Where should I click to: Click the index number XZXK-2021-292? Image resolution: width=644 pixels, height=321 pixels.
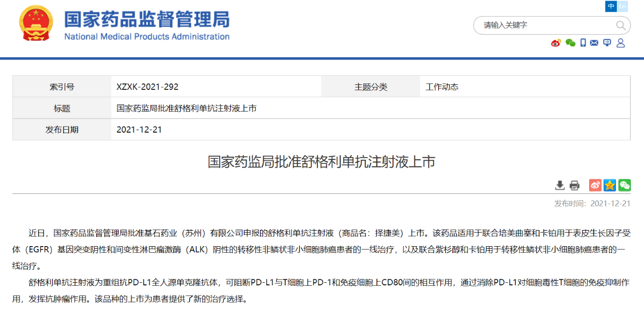click(x=147, y=87)
